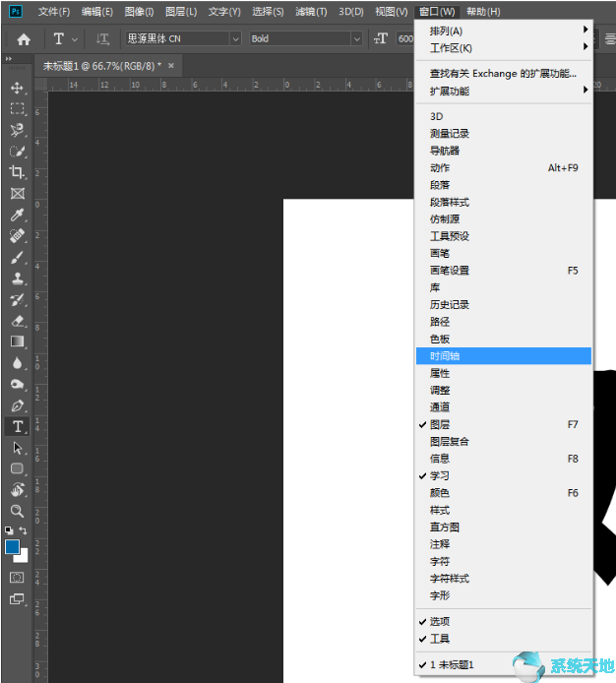616x683 pixels.
Task: Select the Dodge tool
Action: (17, 384)
